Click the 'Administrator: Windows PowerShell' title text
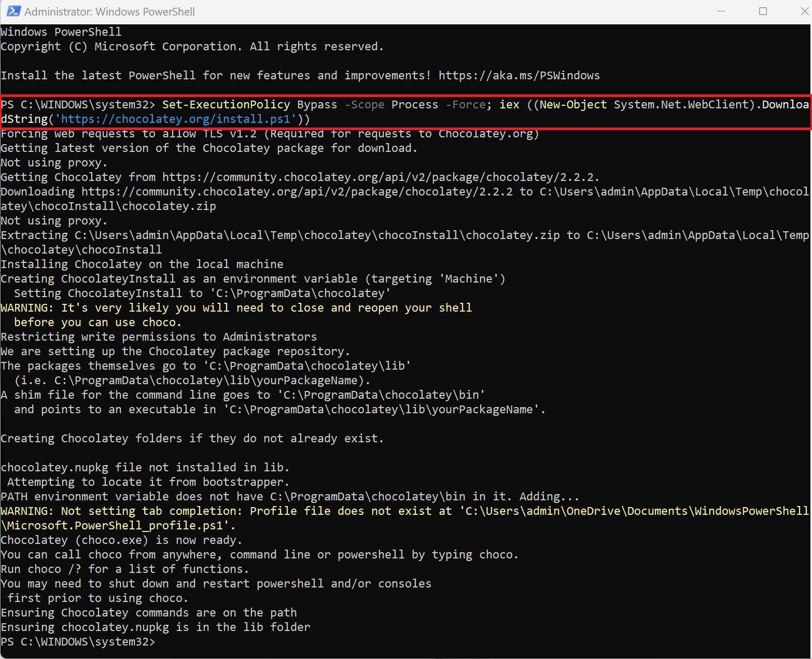812x659 pixels. point(109,11)
